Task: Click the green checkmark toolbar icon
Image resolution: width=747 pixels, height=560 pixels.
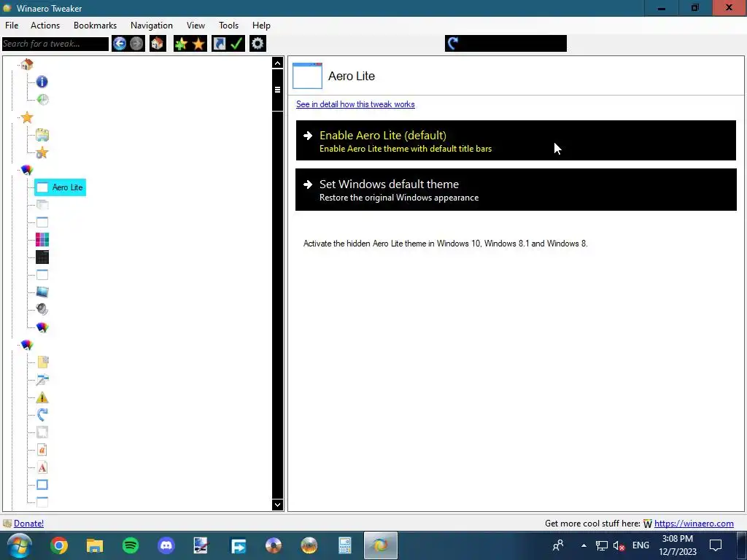Action: click(237, 44)
